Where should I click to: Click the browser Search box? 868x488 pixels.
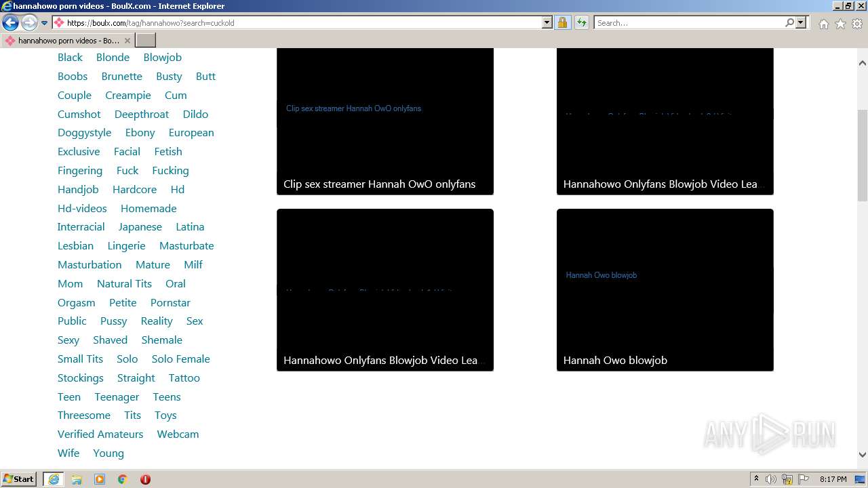tap(689, 22)
